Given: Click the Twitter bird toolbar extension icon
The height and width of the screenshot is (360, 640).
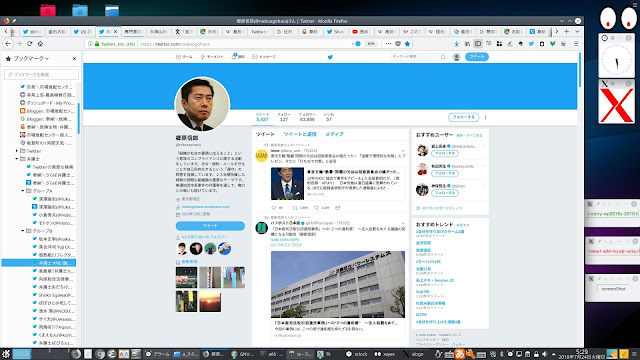Looking at the screenshot, I should click(531, 44).
